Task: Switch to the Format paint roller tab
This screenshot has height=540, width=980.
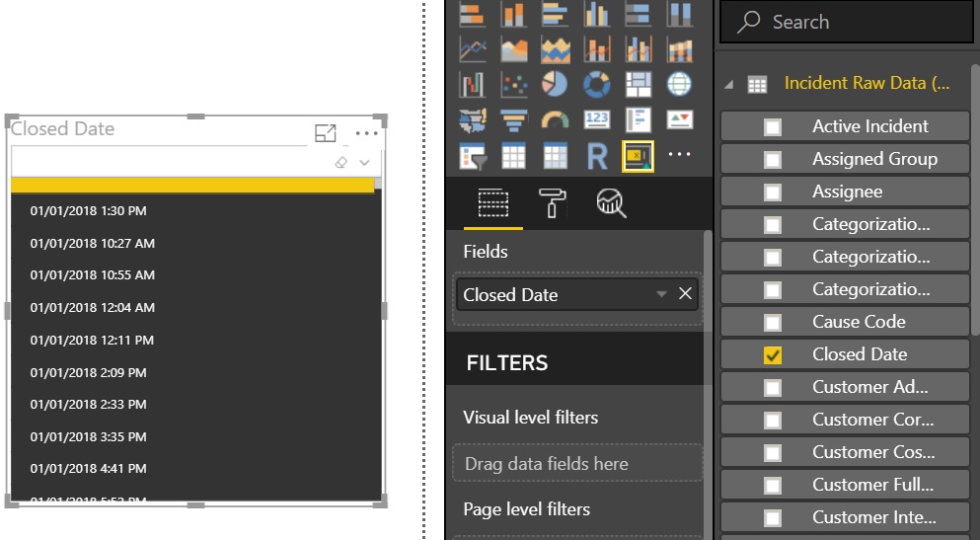Action: (552, 203)
